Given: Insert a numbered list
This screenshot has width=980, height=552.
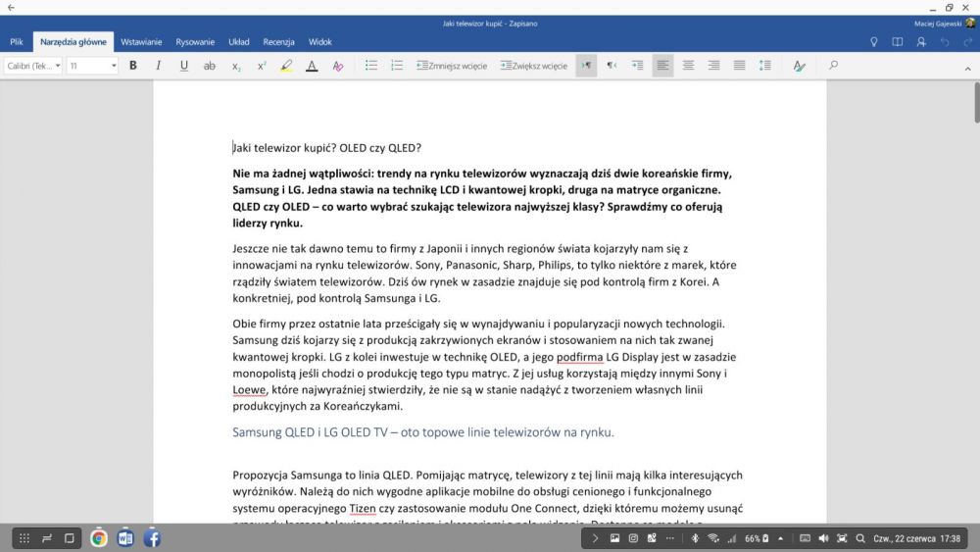Looking at the screenshot, I should coord(397,65).
